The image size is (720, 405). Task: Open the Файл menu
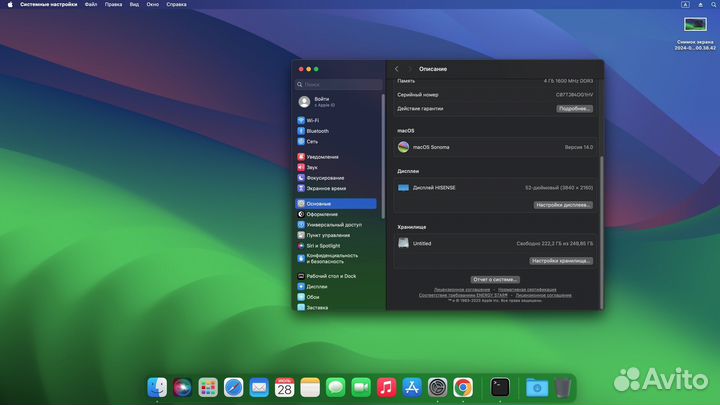(x=90, y=4)
